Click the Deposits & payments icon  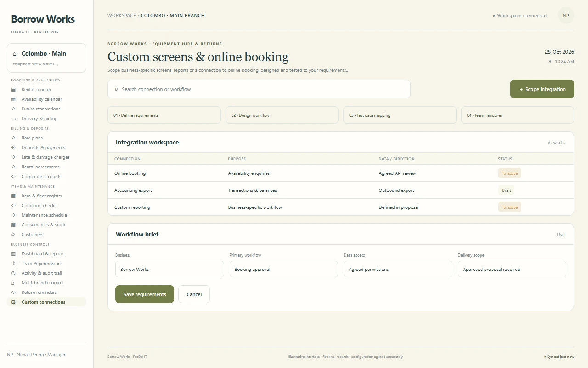pos(13,148)
